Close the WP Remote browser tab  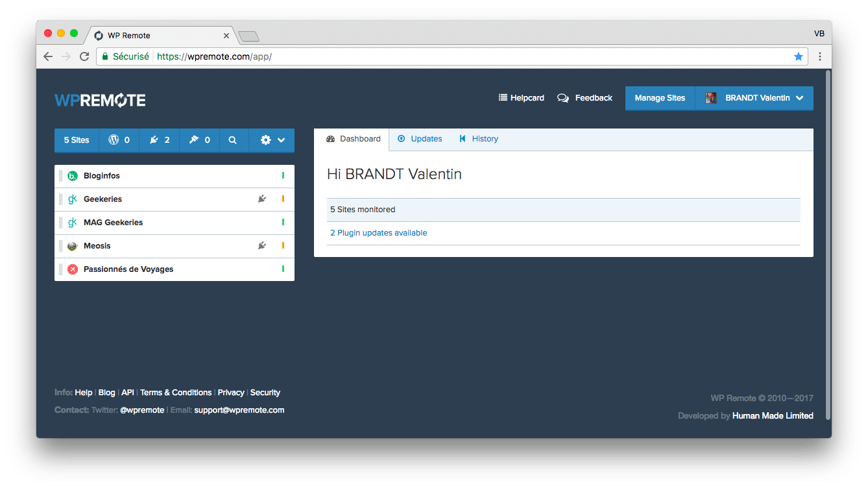[x=226, y=36]
